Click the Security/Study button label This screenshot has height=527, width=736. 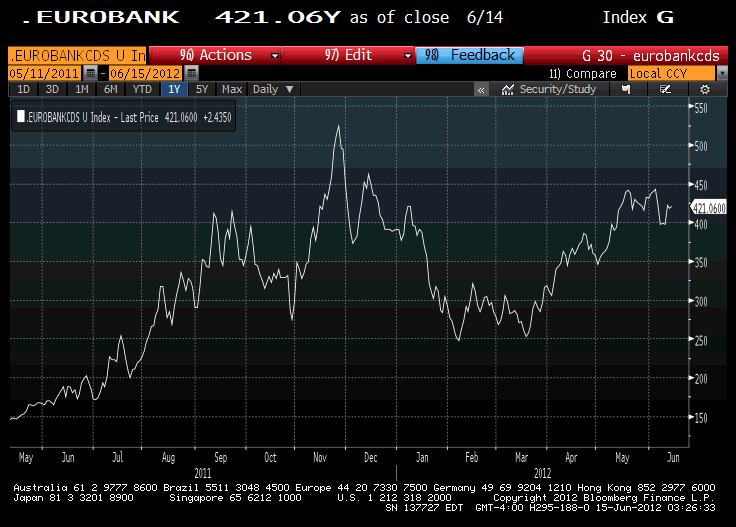(x=558, y=89)
